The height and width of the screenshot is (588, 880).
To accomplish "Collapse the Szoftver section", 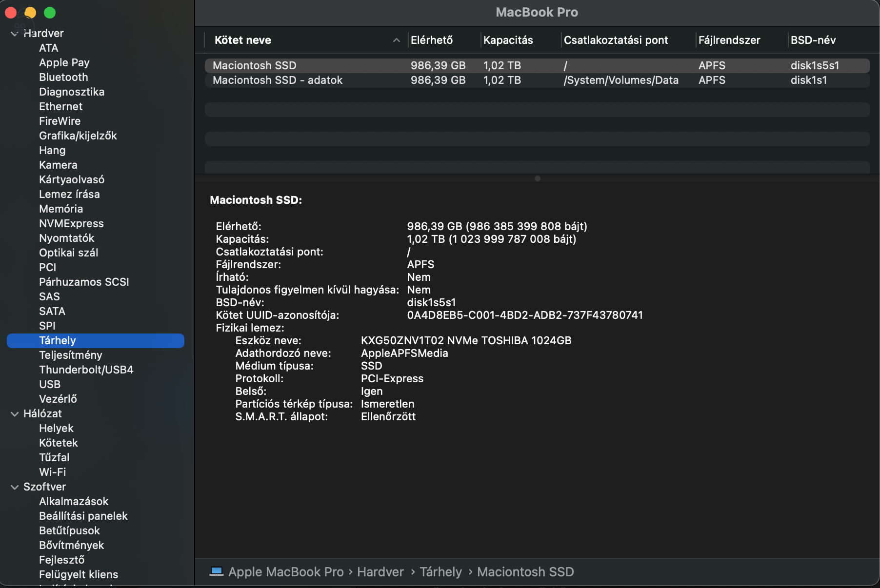I will (15, 487).
